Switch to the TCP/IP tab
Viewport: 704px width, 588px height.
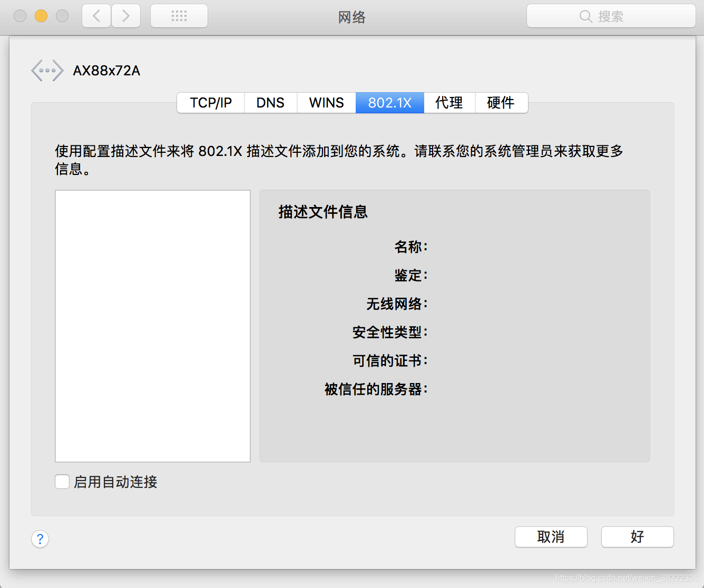coord(211,103)
